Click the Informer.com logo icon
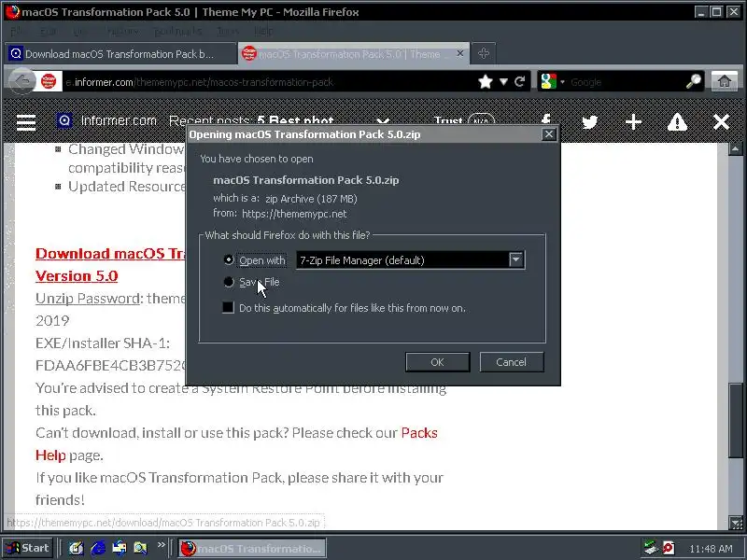 (x=64, y=120)
